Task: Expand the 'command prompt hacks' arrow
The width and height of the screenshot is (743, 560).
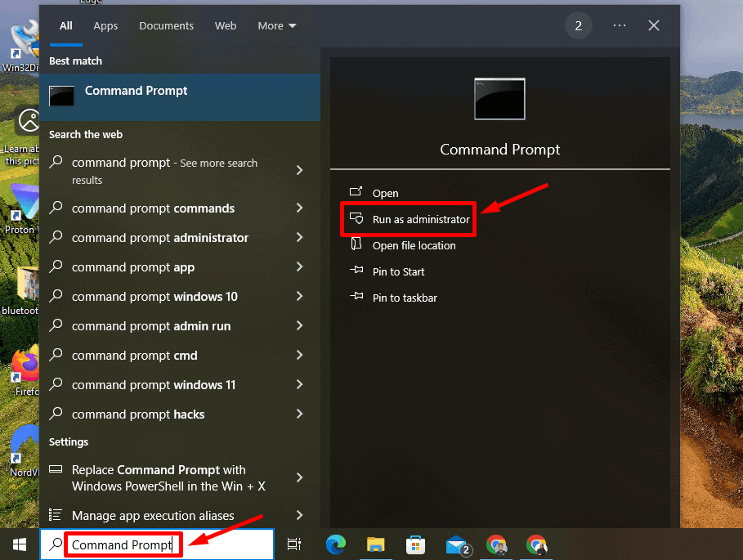Action: tap(299, 414)
